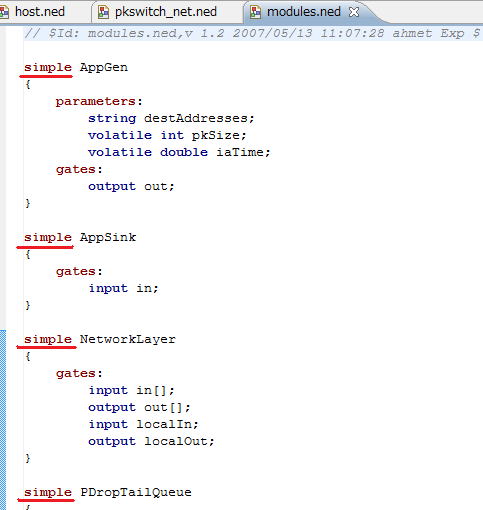Click the in[] gate declaration in NetworkLayer
Screen dimensions: 483x510
coord(131,390)
